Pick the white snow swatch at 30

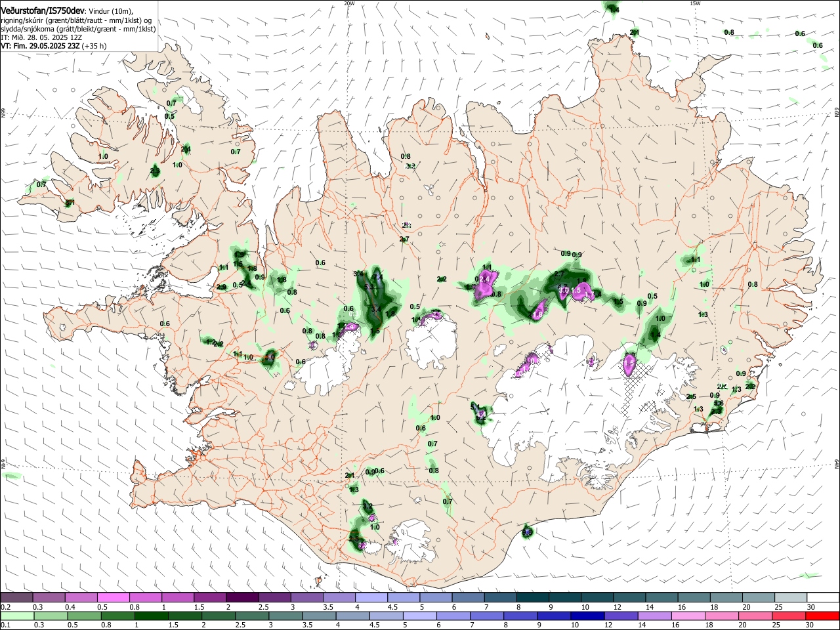pyautogui.click(x=823, y=598)
